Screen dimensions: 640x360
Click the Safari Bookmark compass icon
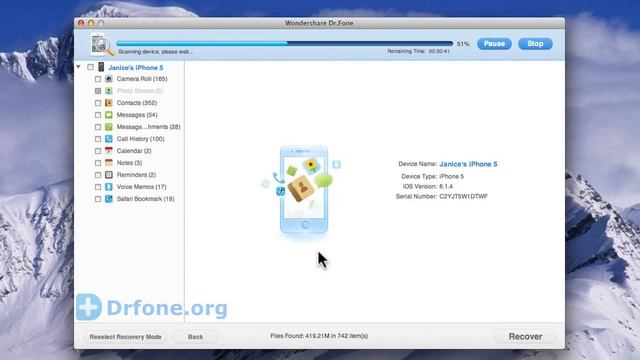[x=109, y=199]
